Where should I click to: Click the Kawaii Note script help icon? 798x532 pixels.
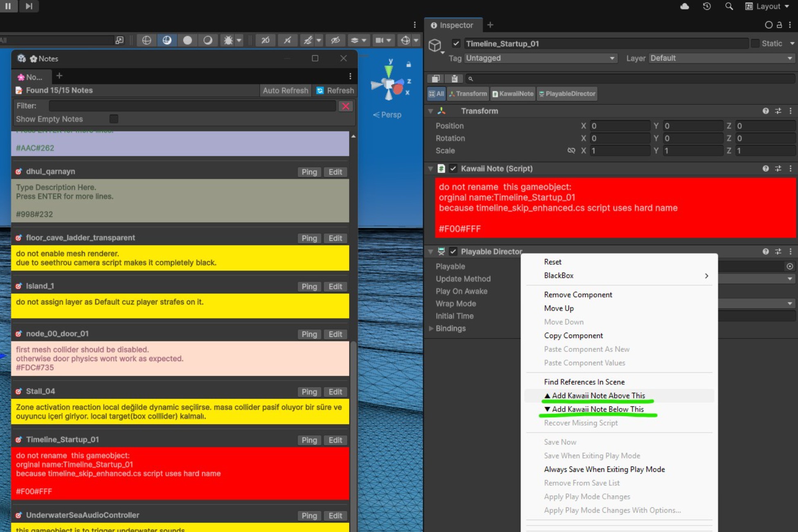[x=766, y=168]
